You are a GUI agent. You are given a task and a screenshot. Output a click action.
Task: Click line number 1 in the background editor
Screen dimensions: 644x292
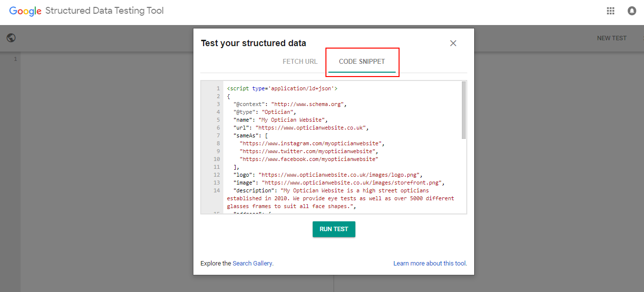(15, 58)
